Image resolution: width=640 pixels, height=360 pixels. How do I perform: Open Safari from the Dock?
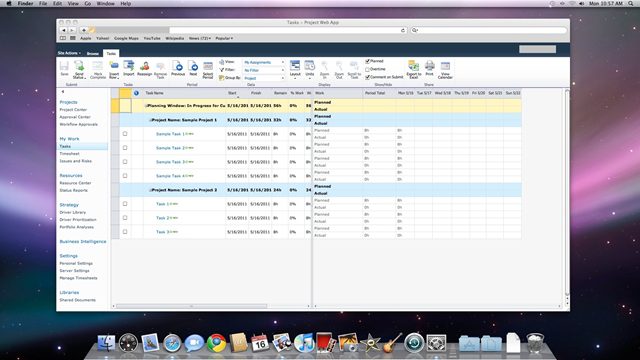click(x=172, y=343)
